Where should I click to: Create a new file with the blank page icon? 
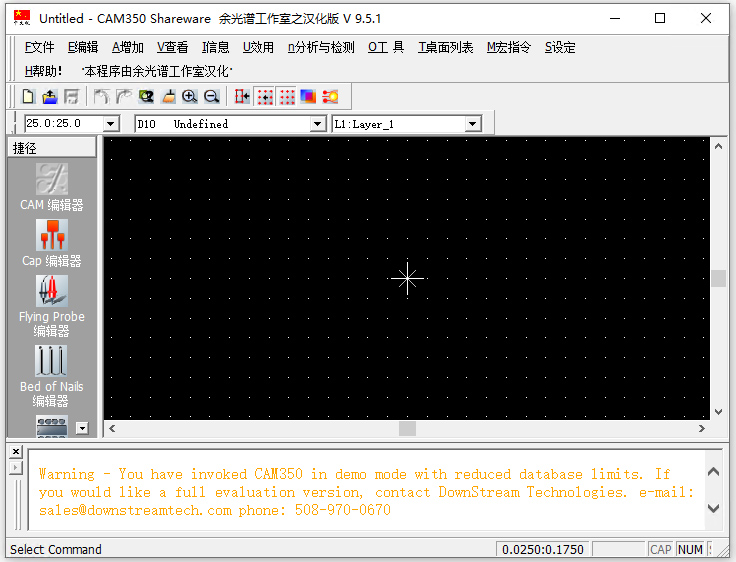pos(28,97)
